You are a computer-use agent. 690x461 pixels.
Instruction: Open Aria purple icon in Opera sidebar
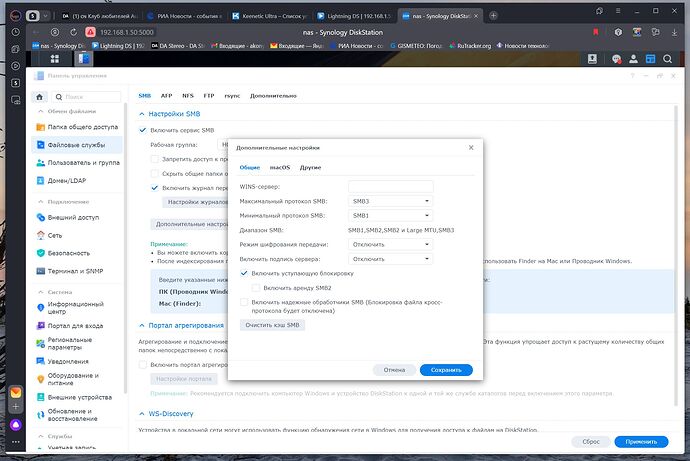pos(15,425)
